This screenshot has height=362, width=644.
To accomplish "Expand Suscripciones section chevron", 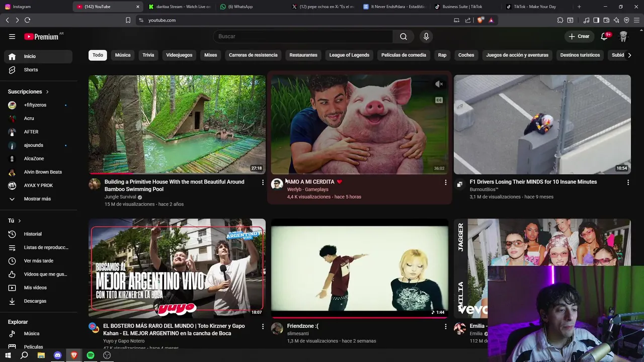I will pyautogui.click(x=47, y=92).
